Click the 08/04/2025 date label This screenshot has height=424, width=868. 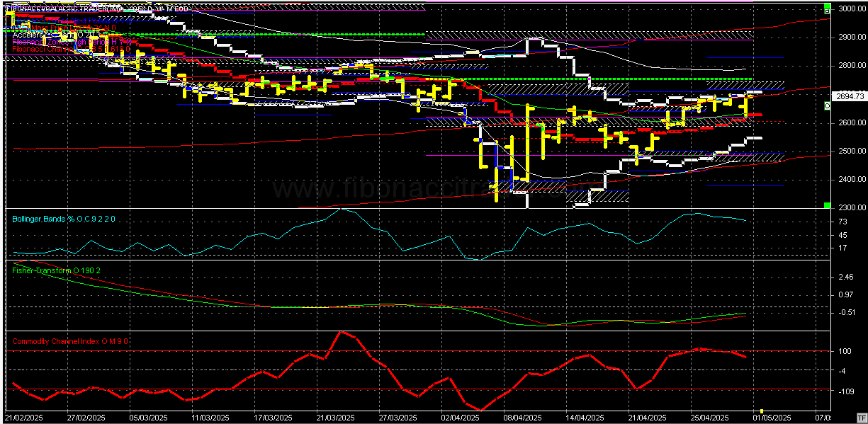(522, 418)
